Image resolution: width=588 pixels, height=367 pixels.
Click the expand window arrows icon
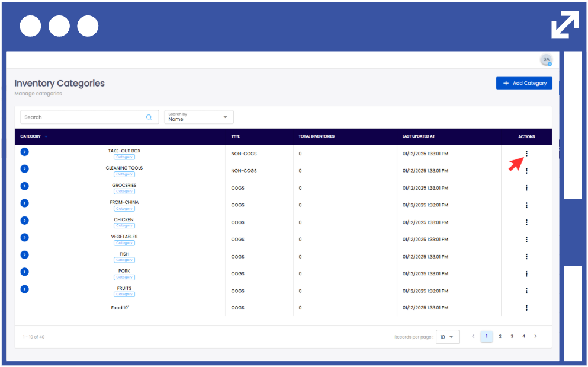click(564, 25)
